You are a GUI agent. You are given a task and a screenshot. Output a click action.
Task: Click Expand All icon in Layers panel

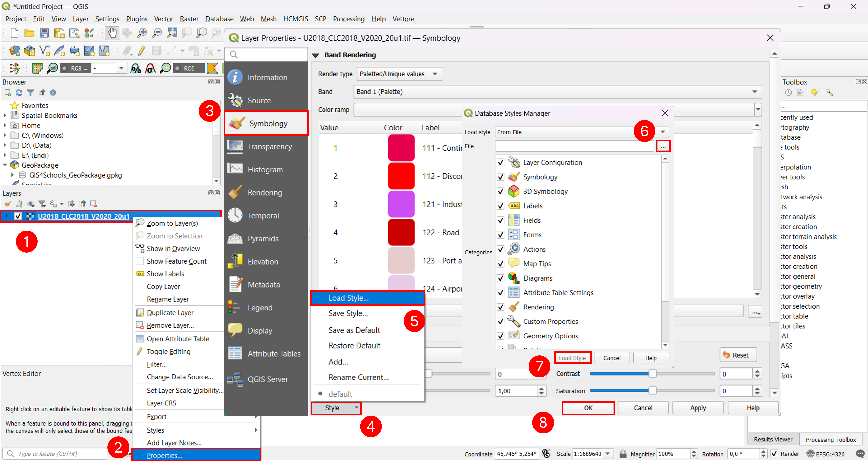(71, 204)
